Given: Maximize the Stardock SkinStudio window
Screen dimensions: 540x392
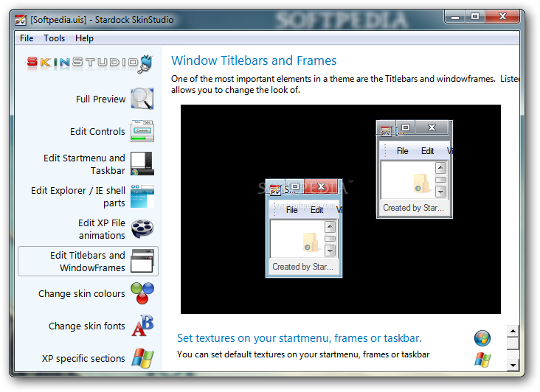Looking at the screenshot, I should pos(475,17).
